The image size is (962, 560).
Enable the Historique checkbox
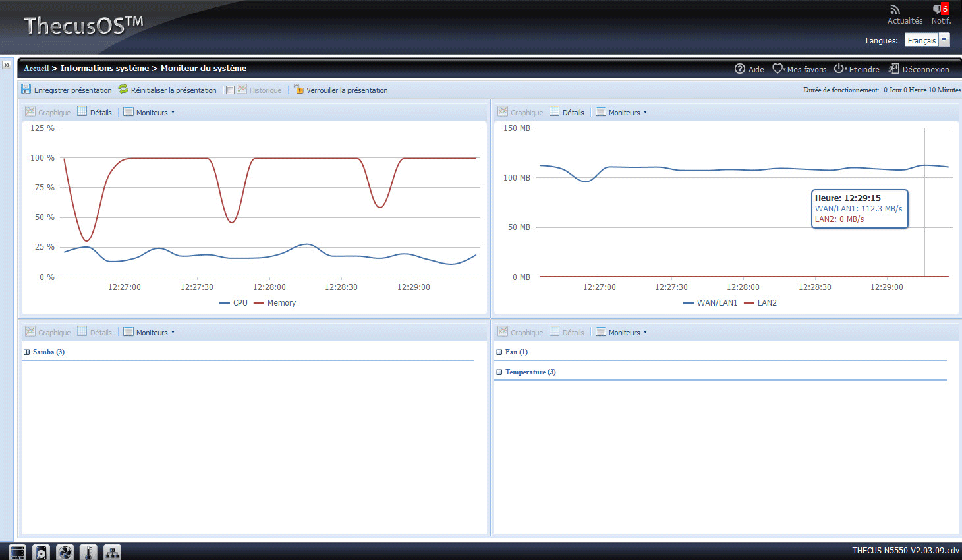[x=231, y=90]
